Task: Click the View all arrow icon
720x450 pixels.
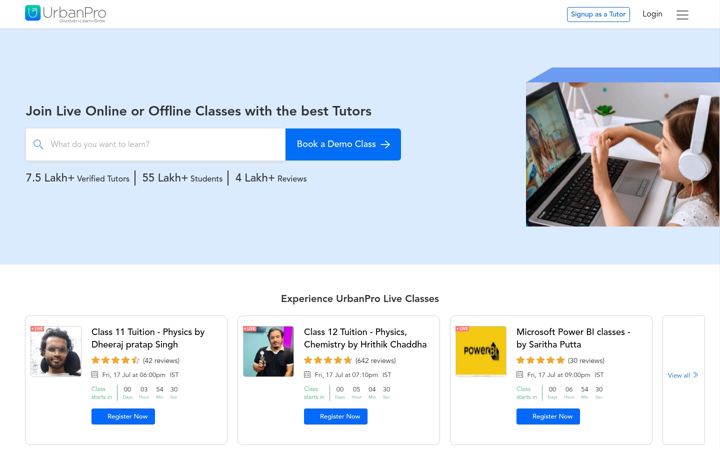Action: coord(696,375)
